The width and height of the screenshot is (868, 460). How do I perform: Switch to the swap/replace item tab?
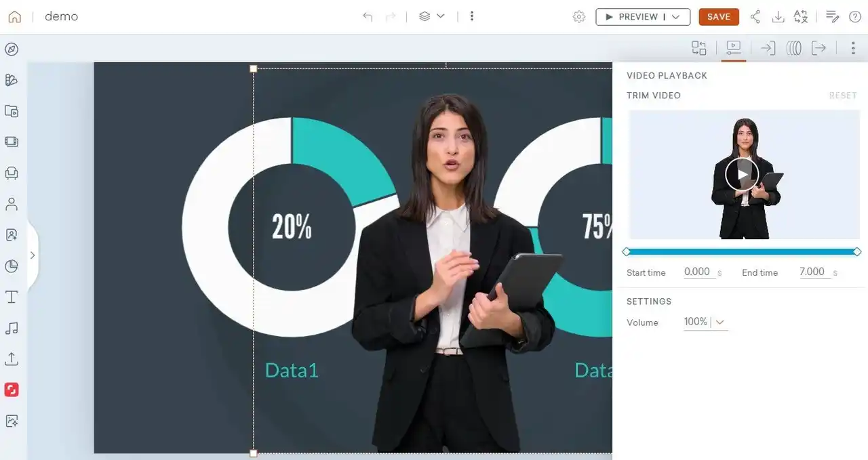[698, 48]
